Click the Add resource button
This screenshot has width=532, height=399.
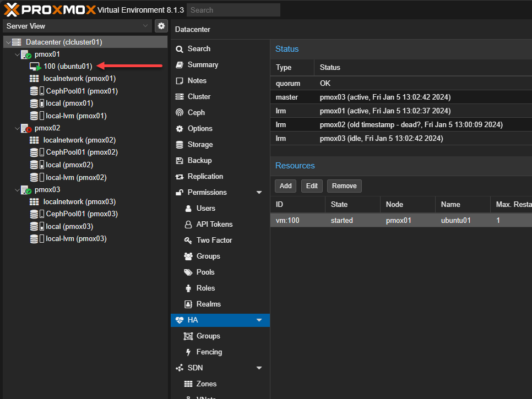[x=285, y=186]
